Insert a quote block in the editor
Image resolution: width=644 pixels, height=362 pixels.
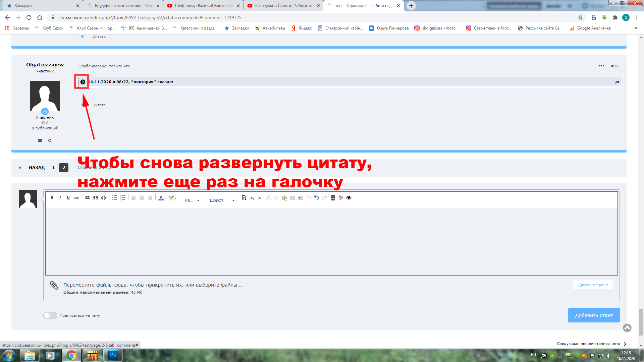(96, 198)
